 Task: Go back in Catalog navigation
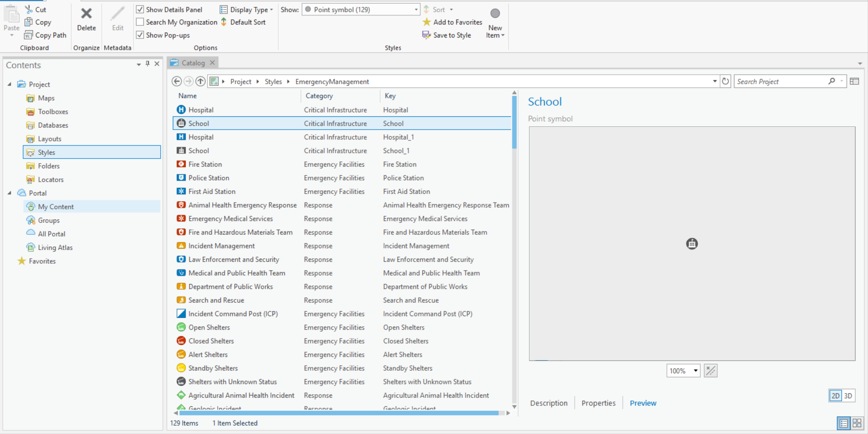point(176,82)
